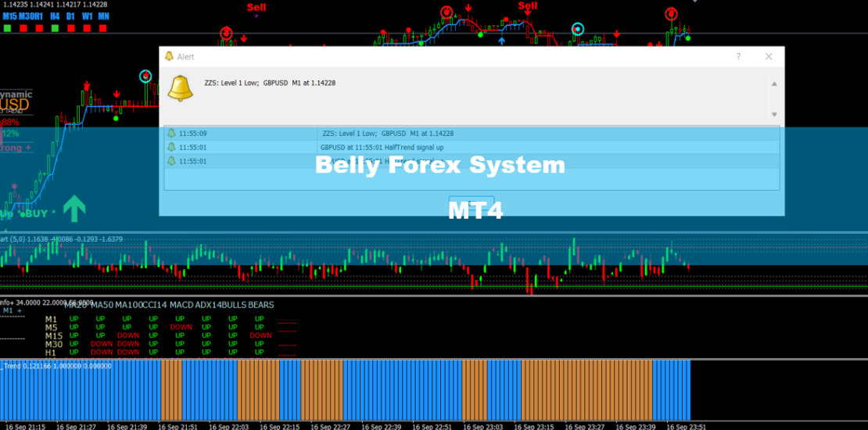Click the M30 row label in indicator table
Image resolution: width=868 pixels, height=430 pixels.
[54, 344]
